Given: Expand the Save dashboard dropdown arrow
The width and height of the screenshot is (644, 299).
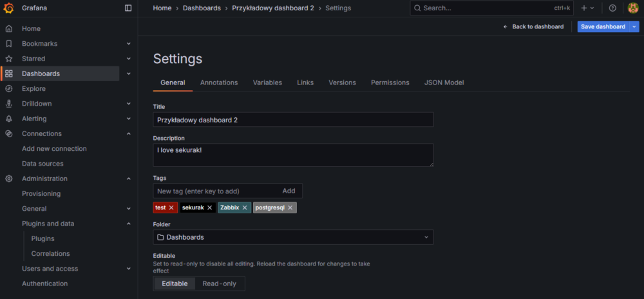Looking at the screenshot, I should coord(634,26).
